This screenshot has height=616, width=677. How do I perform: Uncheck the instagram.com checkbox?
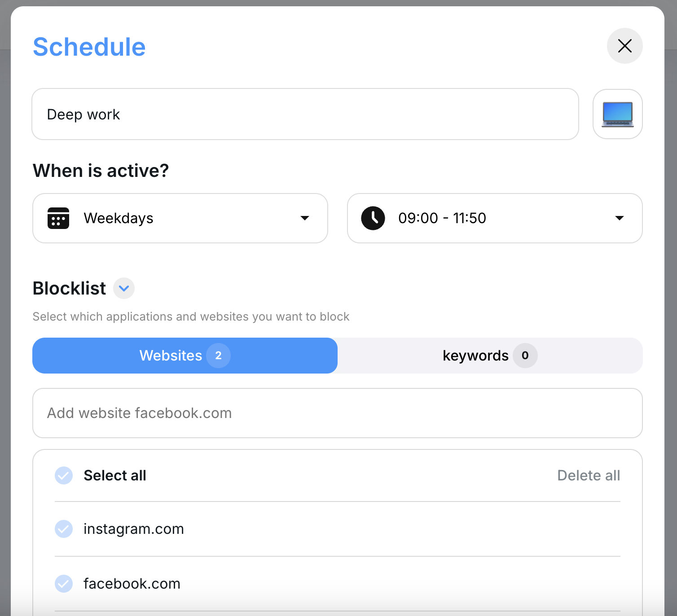click(64, 529)
